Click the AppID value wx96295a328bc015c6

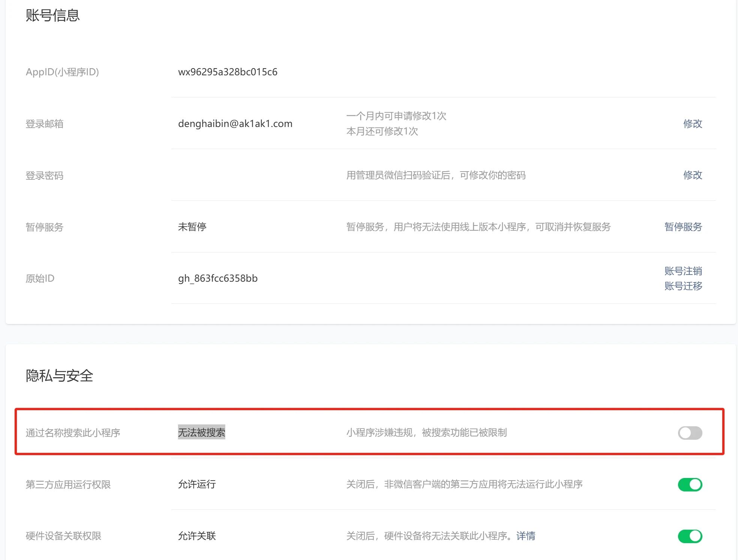click(228, 72)
